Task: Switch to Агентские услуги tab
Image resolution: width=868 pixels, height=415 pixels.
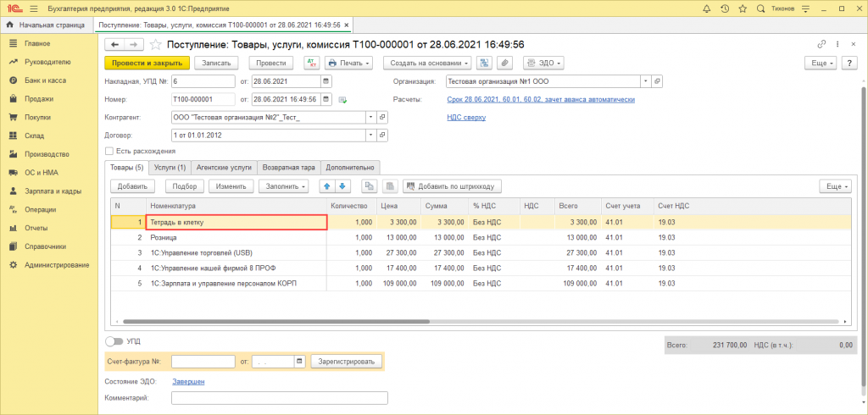Action: (225, 167)
